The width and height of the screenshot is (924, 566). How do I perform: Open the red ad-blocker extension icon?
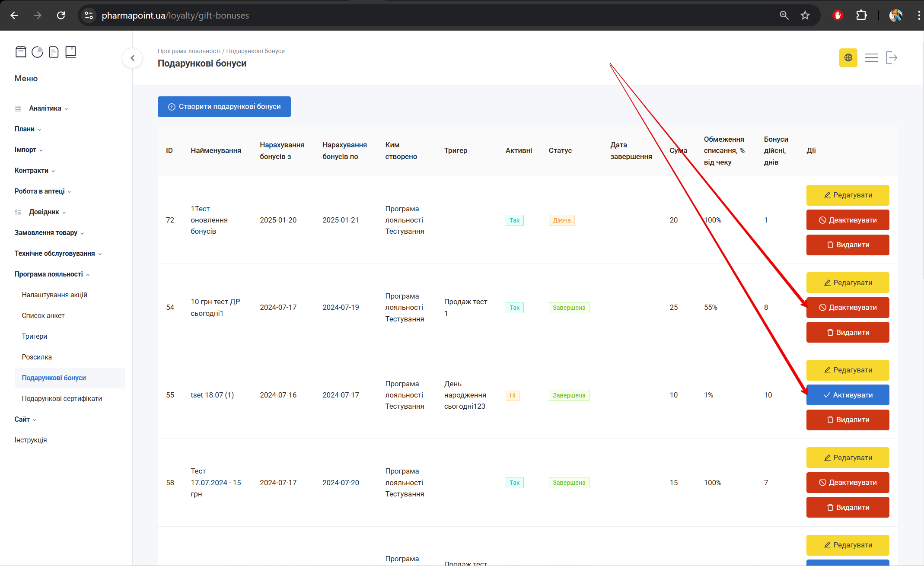pos(838,16)
